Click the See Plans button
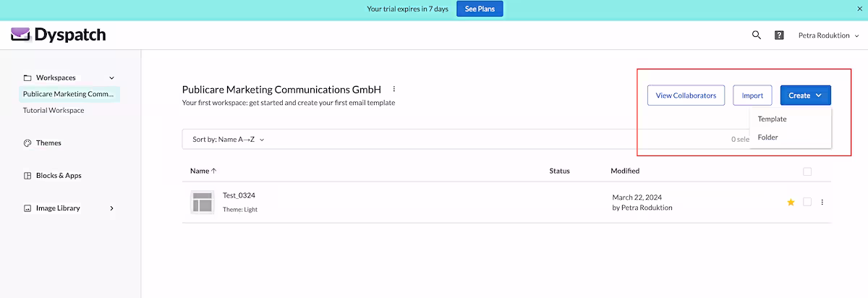This screenshot has height=298, width=868. pos(480,9)
